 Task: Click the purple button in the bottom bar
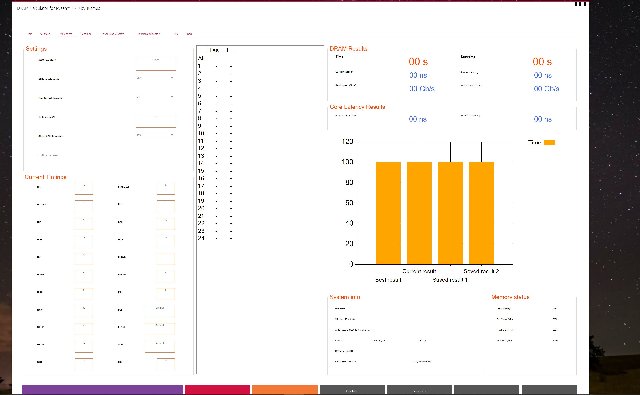pos(102,390)
